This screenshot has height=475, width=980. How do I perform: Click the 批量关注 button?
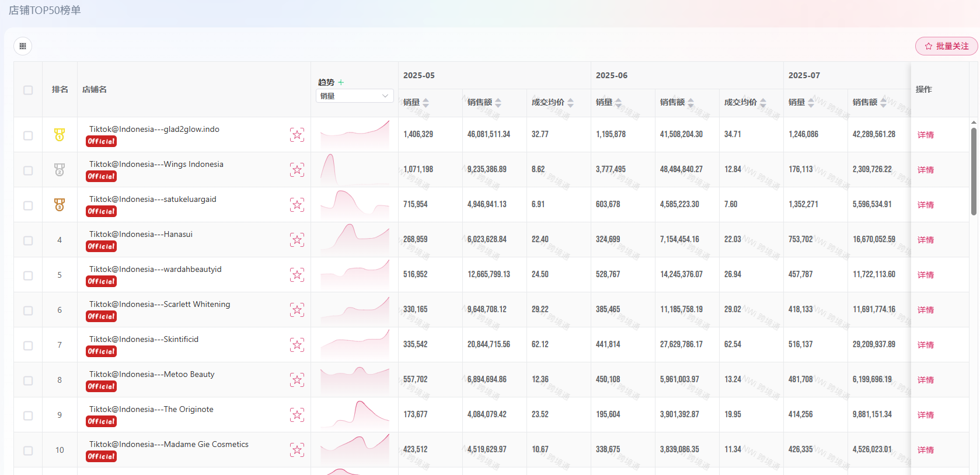coord(946,46)
